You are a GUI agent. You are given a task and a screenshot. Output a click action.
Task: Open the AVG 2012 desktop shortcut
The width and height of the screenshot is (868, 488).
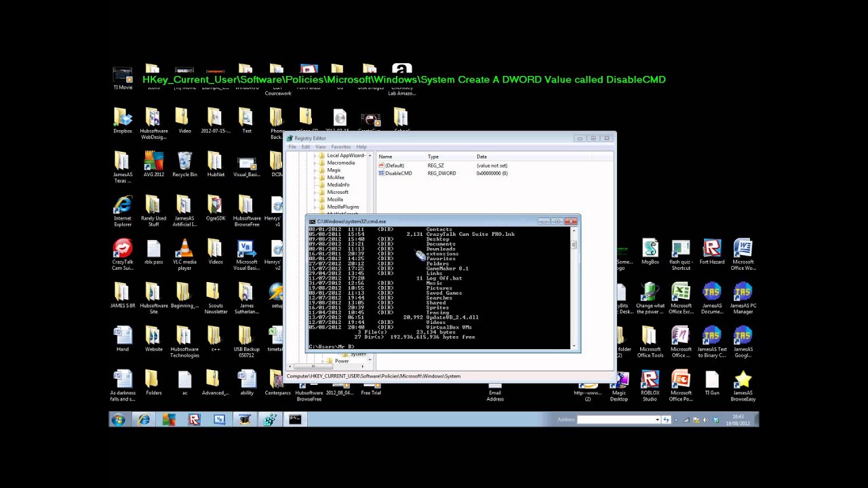(154, 164)
